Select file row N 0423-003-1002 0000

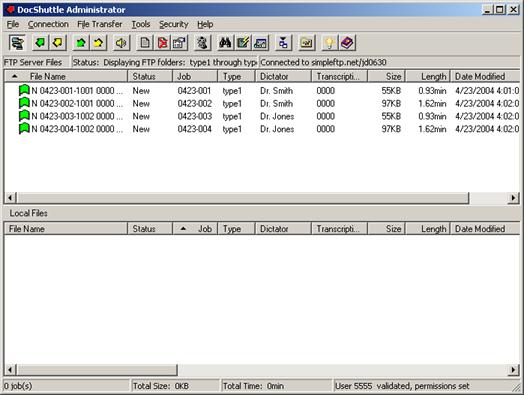262,116
